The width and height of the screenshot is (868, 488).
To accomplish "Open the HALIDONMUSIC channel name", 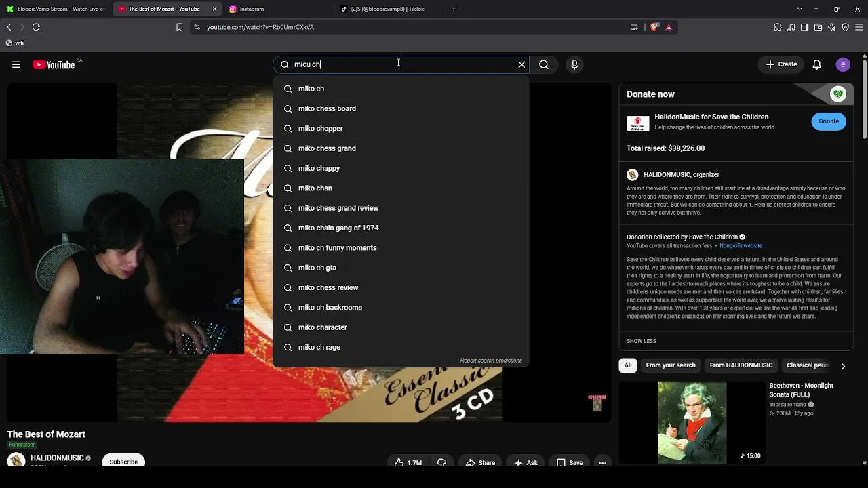I will (x=57, y=458).
